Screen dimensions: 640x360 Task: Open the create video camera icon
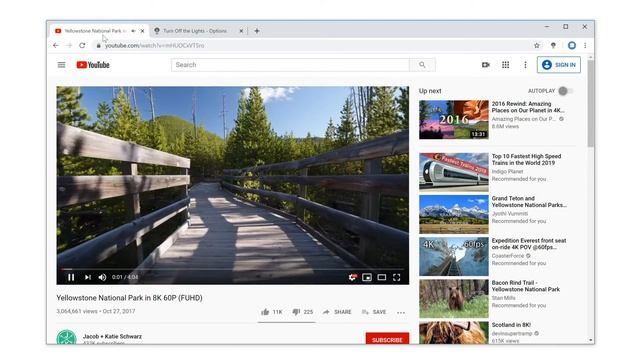coord(485,65)
